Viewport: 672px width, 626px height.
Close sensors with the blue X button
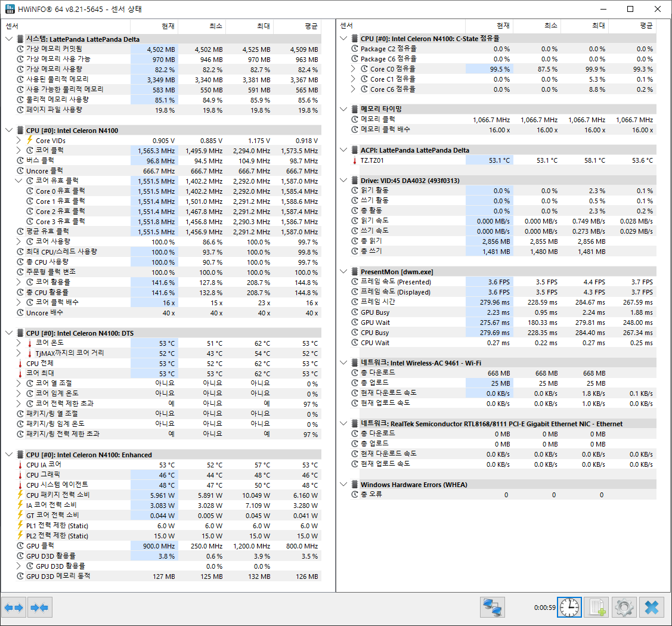tap(652, 607)
